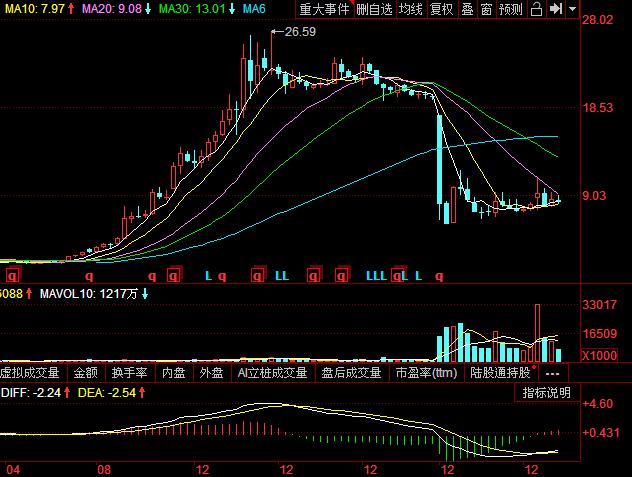The image size is (632, 477).
Task: Click the last q marker after the lone L
Action: (439, 276)
